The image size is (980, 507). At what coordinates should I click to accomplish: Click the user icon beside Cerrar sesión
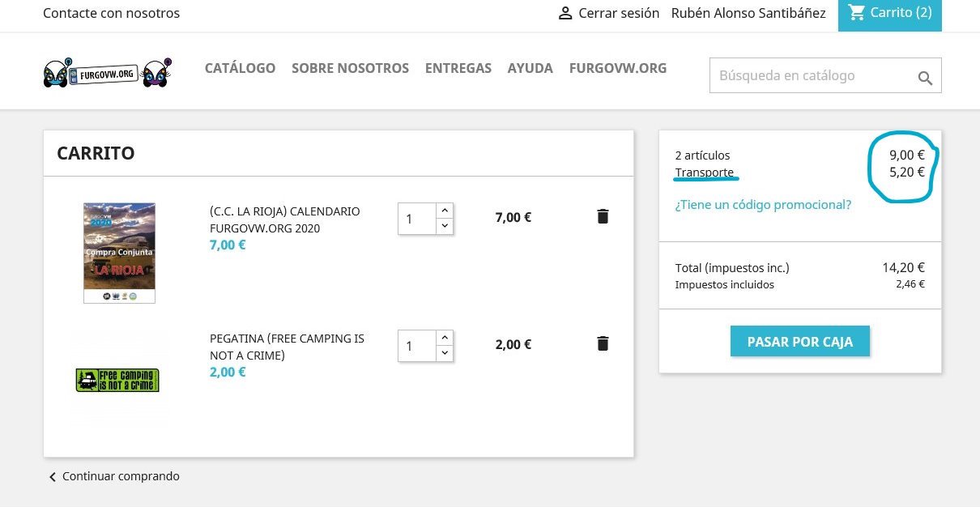(x=566, y=13)
